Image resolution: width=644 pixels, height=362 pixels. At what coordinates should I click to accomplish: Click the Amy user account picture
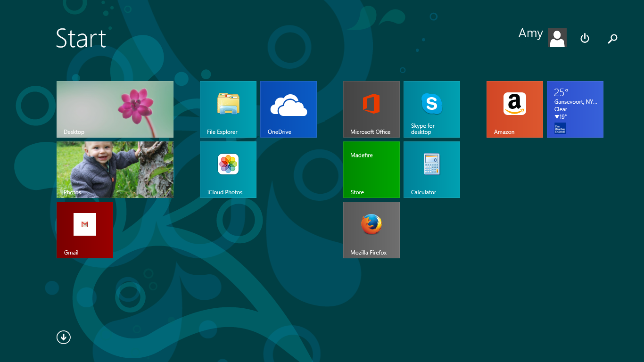[557, 38]
